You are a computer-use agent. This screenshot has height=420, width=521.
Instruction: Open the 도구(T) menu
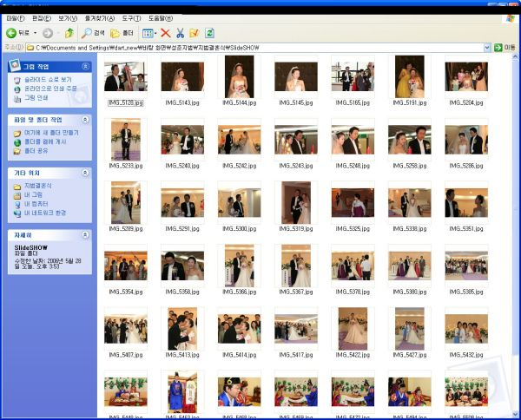132,17
